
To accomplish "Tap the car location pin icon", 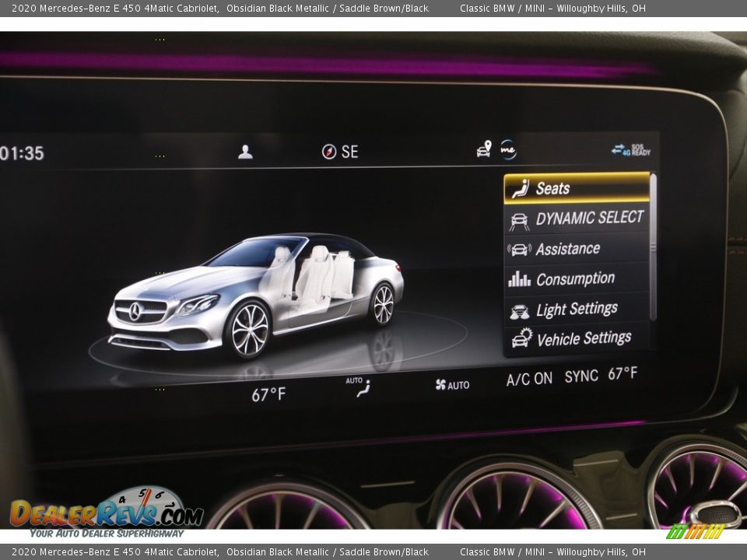I will [484, 149].
